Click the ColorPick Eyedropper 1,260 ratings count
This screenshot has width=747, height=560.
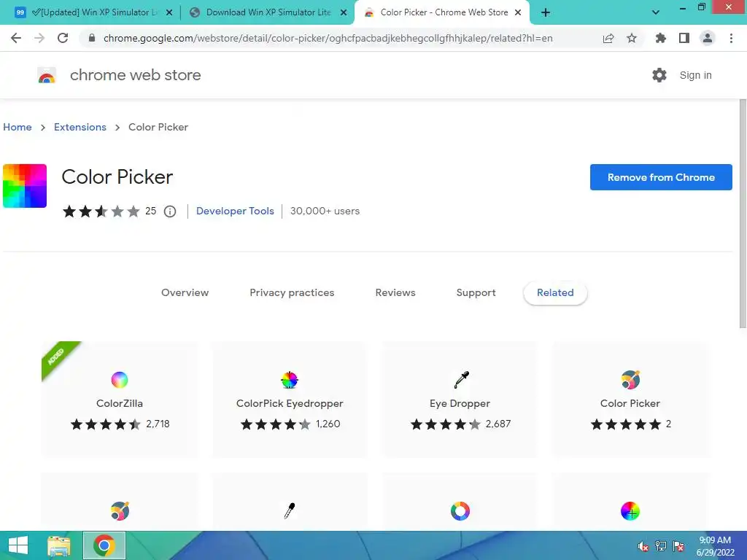pyautogui.click(x=328, y=424)
